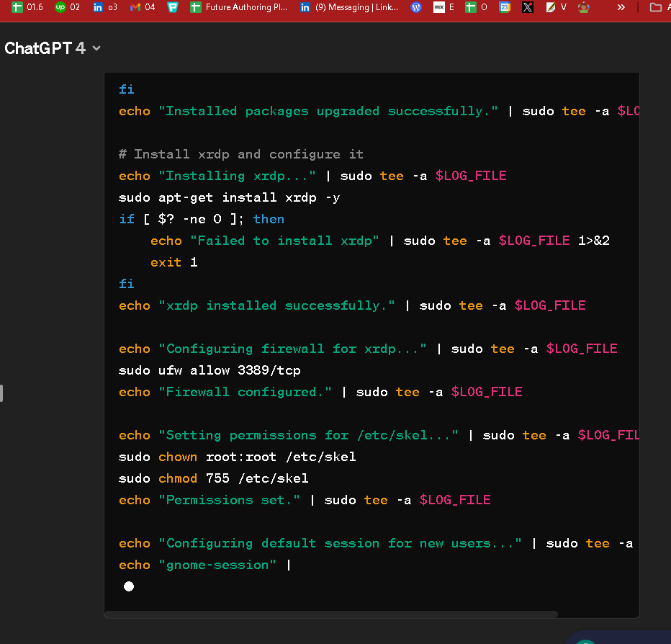671x644 pixels.
Task: Click the "exit 1" line in code
Action: 174,262
